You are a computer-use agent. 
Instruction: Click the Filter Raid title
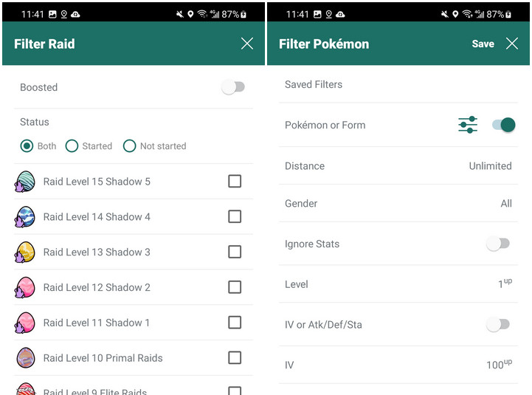point(44,44)
